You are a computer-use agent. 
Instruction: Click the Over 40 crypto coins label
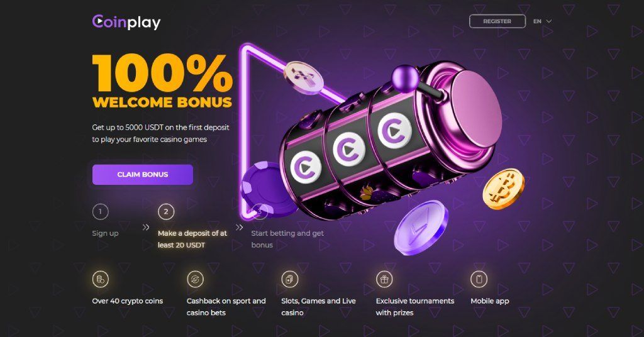pyautogui.click(x=128, y=301)
